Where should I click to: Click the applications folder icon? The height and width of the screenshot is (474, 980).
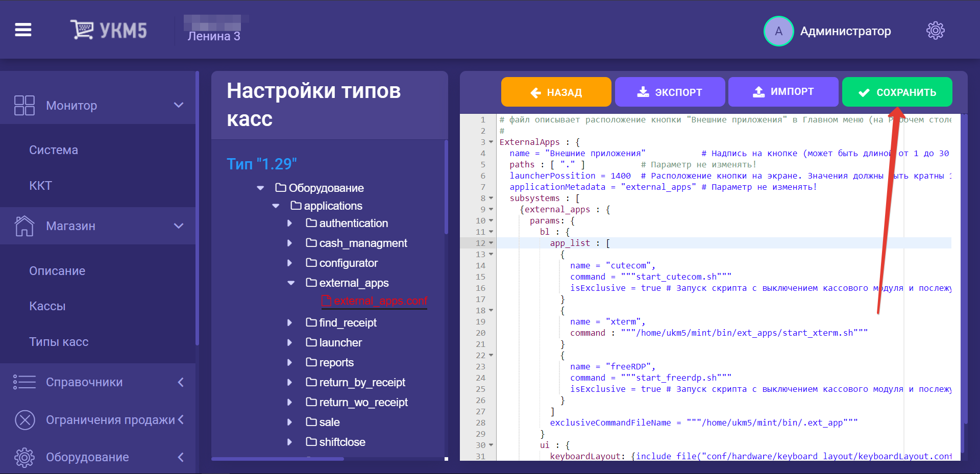pyautogui.click(x=296, y=205)
